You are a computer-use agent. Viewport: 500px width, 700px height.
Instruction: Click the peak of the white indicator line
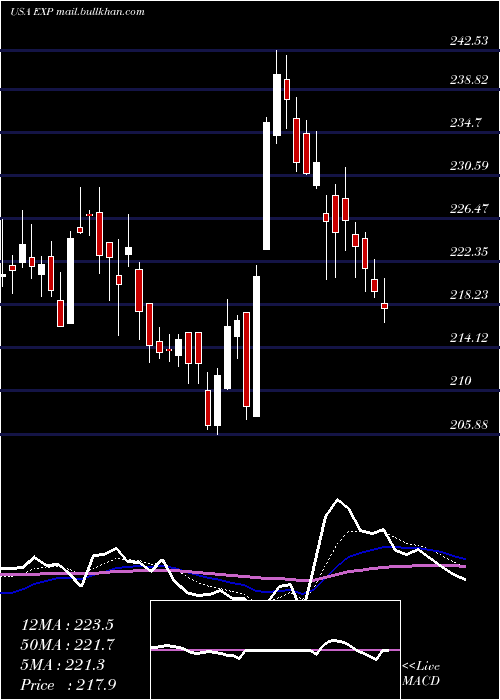coord(338,499)
